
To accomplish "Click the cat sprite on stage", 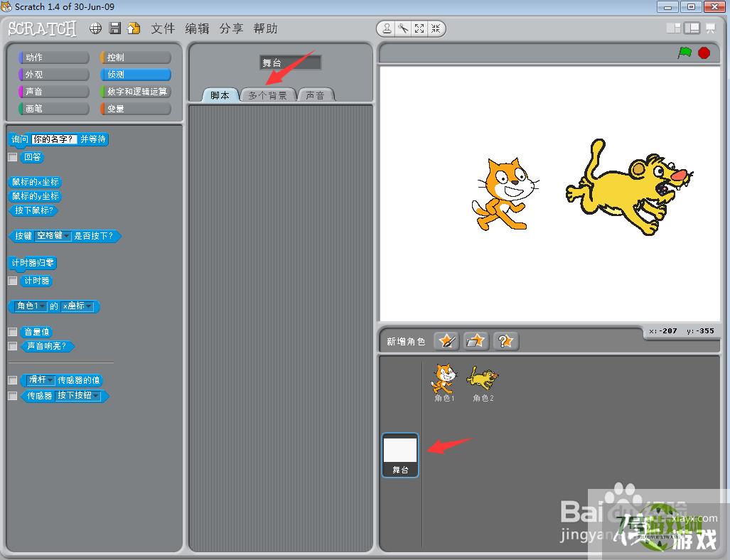I will coord(505,194).
